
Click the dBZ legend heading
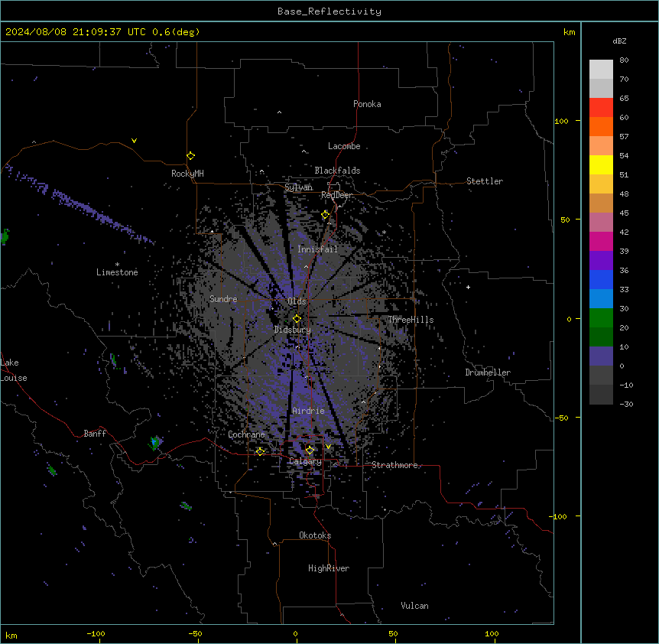[619, 41]
